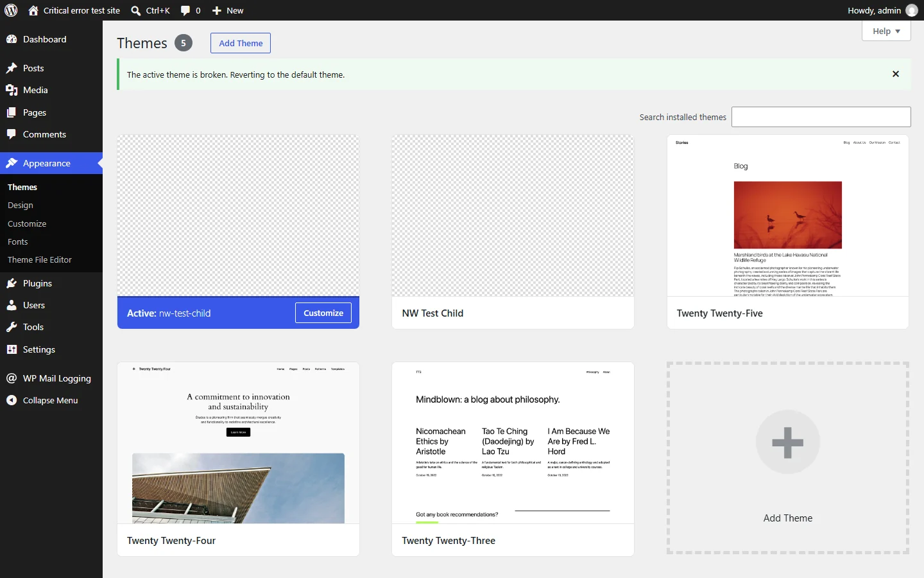
Task: Open the Appearance menu
Action: click(x=51, y=163)
